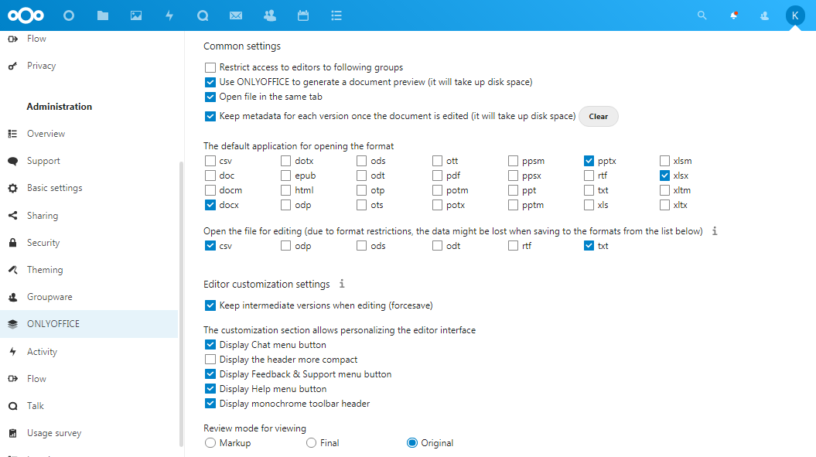Open the notifications bell icon
Image resolution: width=816 pixels, height=457 pixels.
(734, 16)
